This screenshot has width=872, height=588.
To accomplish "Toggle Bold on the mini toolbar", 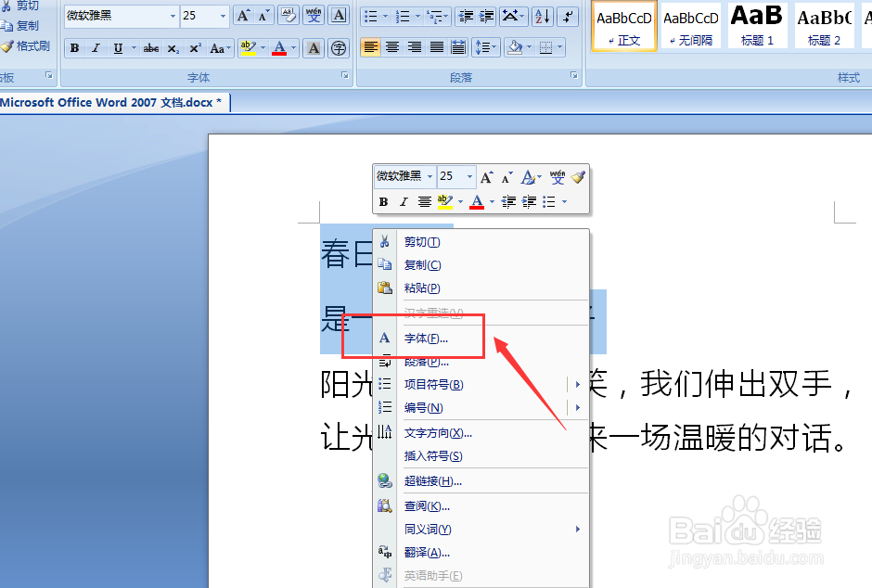I will pyautogui.click(x=383, y=202).
